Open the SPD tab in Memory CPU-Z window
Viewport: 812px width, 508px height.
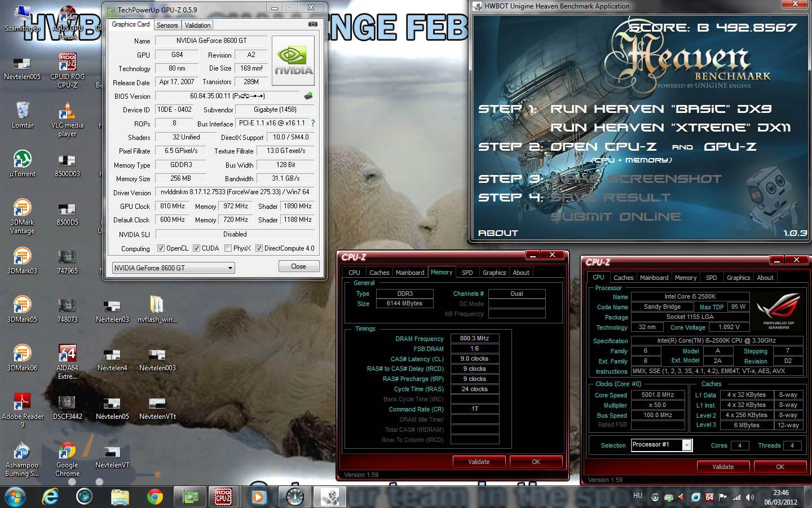[x=467, y=272]
